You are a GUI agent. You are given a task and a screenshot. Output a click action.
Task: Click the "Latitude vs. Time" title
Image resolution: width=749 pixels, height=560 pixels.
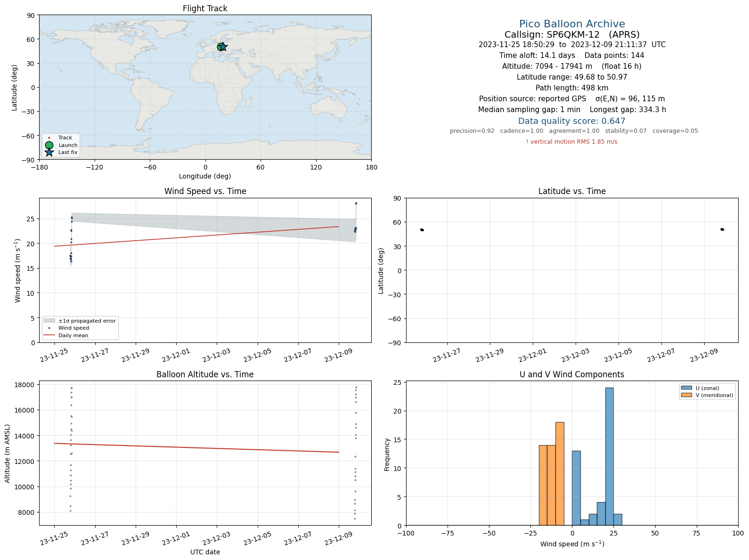(572, 191)
